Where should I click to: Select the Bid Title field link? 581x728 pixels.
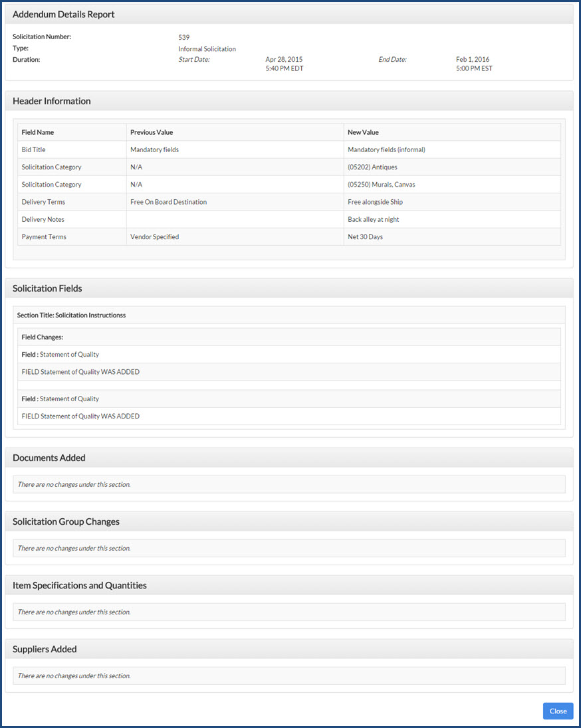pos(33,149)
